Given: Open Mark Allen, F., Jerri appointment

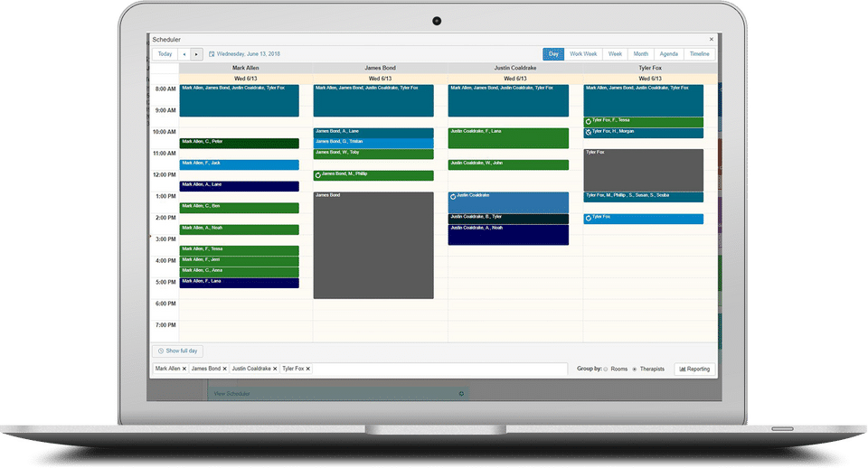Looking at the screenshot, I should (239, 262).
